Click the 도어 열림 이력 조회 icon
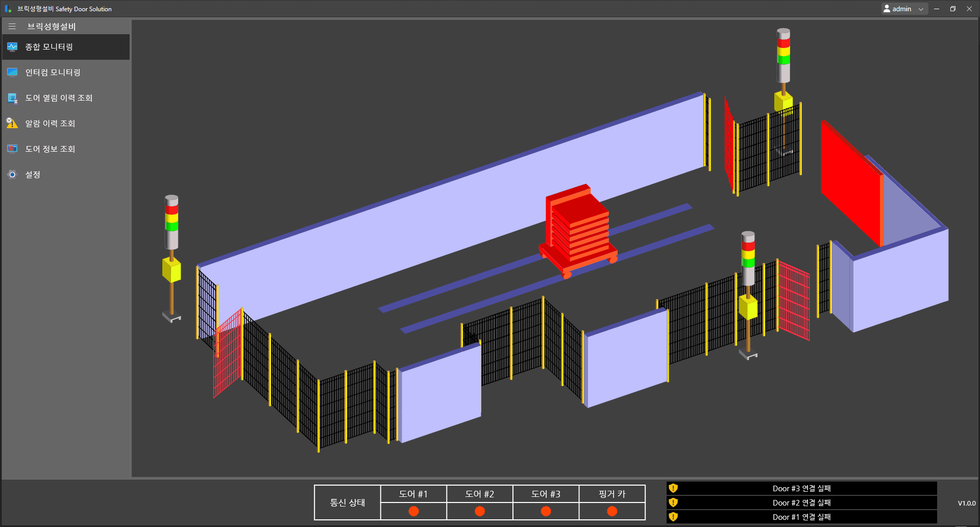The height and width of the screenshot is (527, 980). (x=12, y=98)
